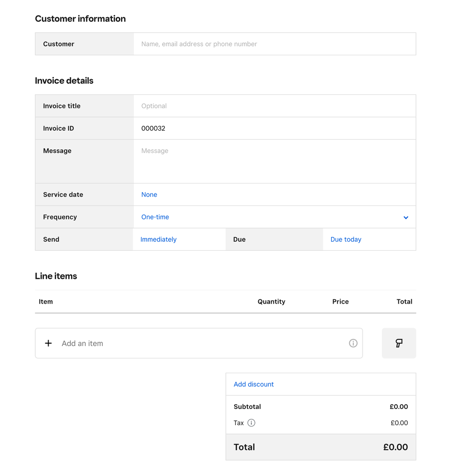The height and width of the screenshot is (469, 476).
Task: Click the Price column header
Action: click(x=340, y=302)
